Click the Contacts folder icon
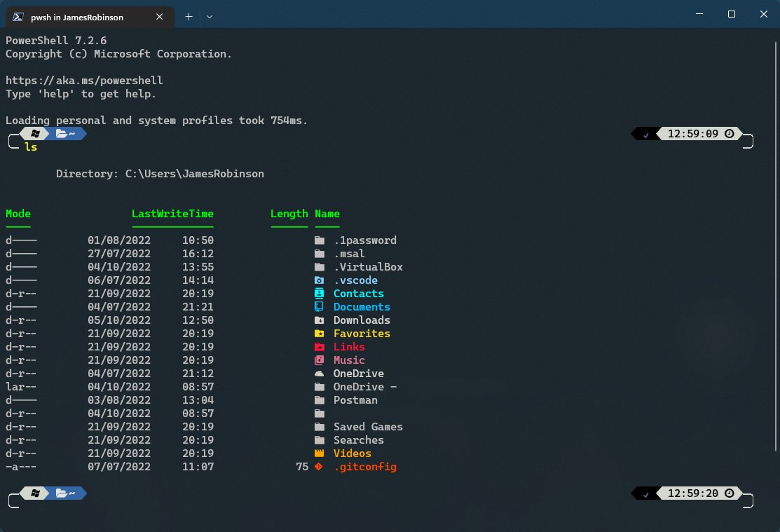This screenshot has width=780, height=532. click(x=320, y=294)
